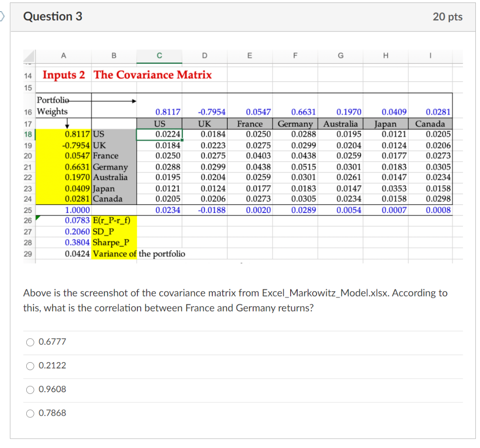Select row number 18 in the spreadsheet
The width and height of the screenshot is (480, 448).
[x=28, y=134]
